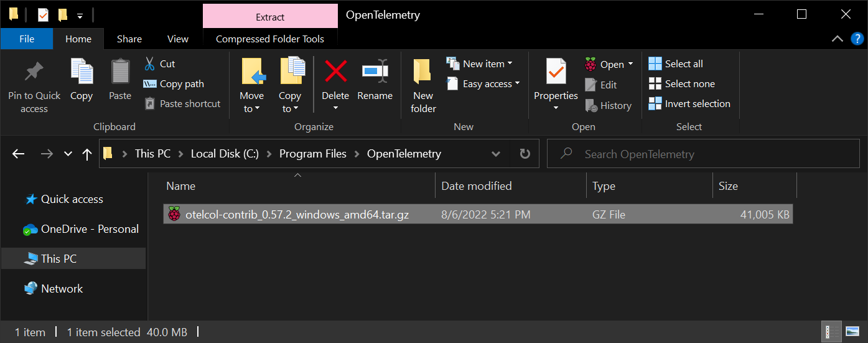This screenshot has width=868, height=343.
Task: Open the File tab
Action: point(27,39)
